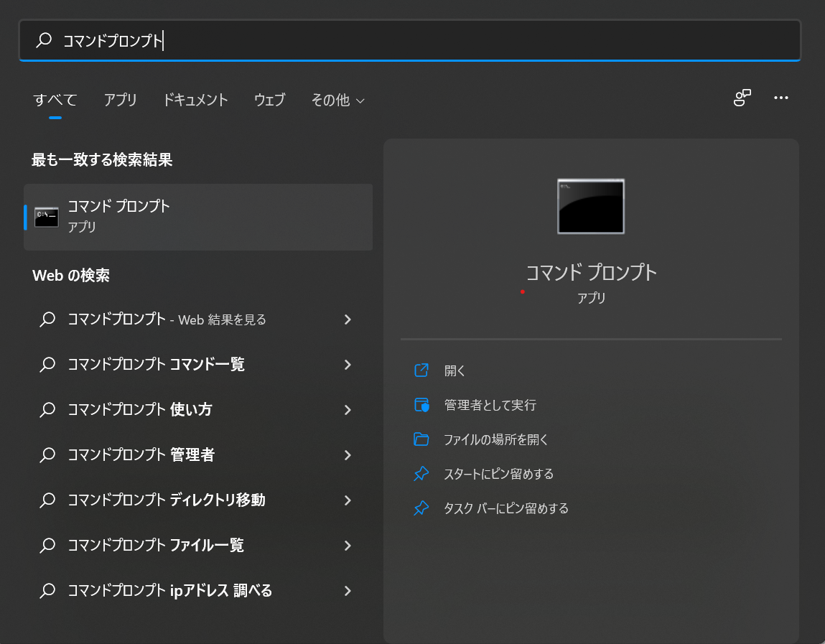This screenshot has width=825, height=644.
Task: Expand arrow for Web 結果を見る suggestion
Action: (348, 319)
